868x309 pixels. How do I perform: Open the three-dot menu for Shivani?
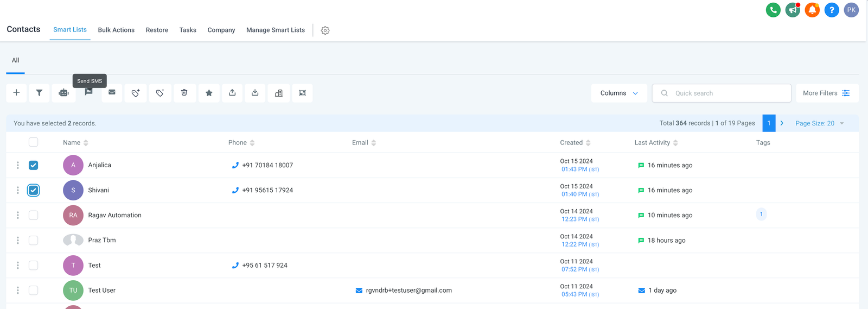(18, 190)
